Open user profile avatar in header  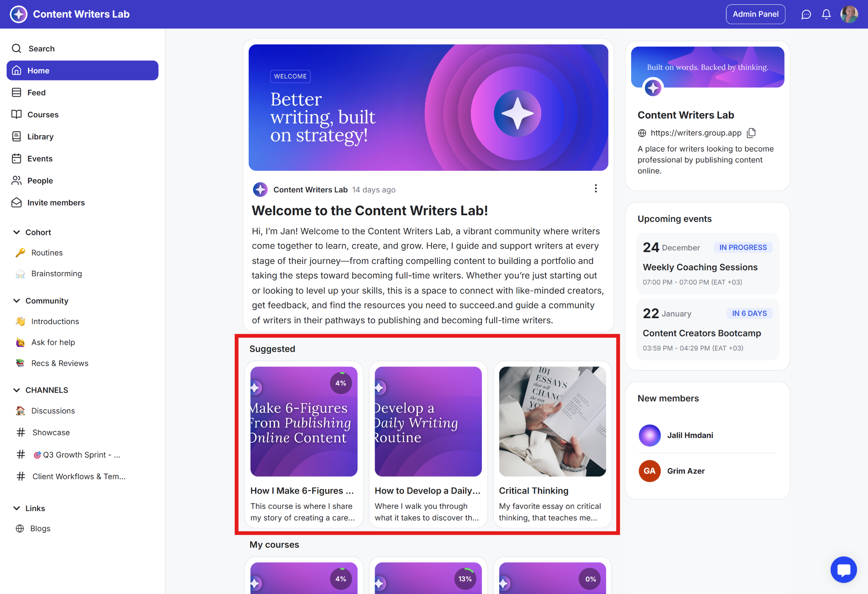[849, 14]
